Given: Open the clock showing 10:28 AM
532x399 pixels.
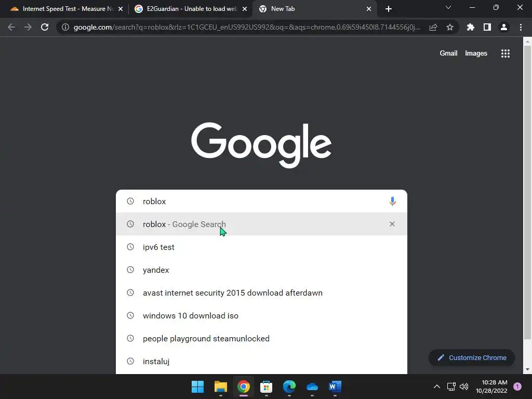Looking at the screenshot, I should [491, 387].
